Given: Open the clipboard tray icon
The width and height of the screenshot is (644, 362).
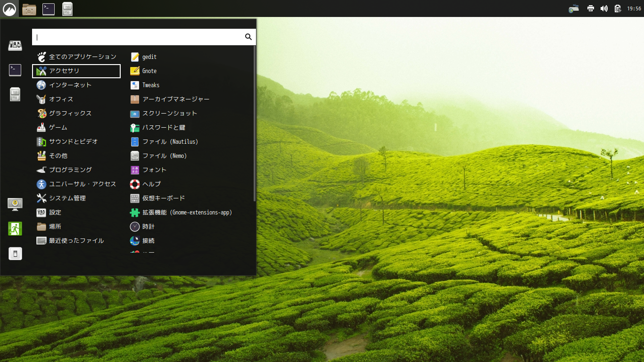Looking at the screenshot, I should pyautogui.click(x=618, y=8).
